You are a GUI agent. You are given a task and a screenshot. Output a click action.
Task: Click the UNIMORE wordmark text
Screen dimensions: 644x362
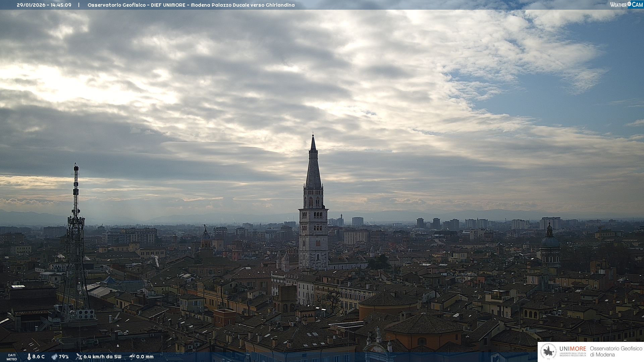[573, 349]
